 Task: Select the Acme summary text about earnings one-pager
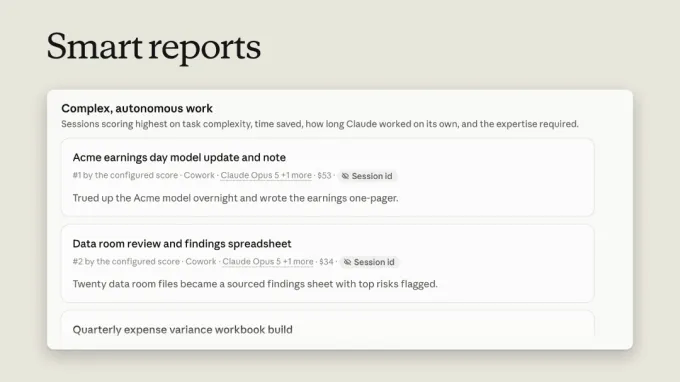(235, 198)
